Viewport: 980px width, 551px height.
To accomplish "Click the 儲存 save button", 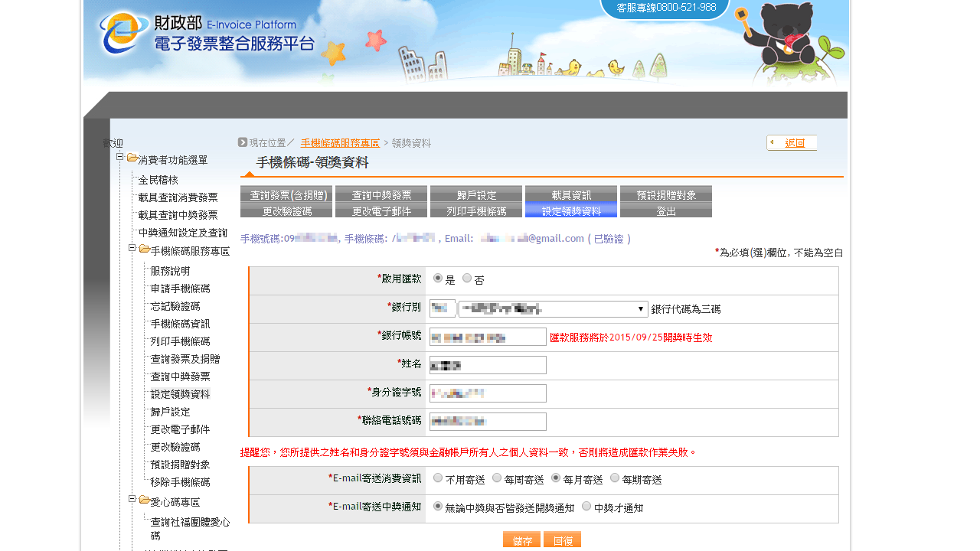I will coord(521,540).
